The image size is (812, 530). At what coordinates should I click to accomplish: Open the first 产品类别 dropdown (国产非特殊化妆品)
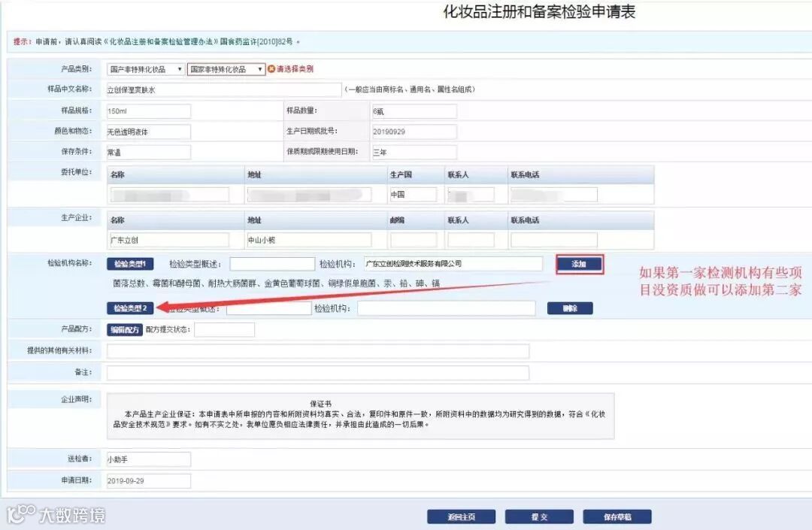pyautogui.click(x=146, y=69)
